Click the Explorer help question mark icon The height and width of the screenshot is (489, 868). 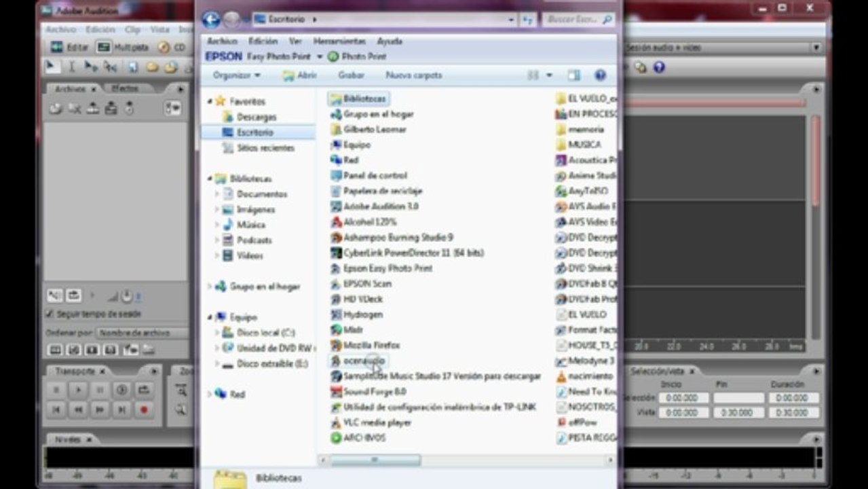(x=600, y=75)
